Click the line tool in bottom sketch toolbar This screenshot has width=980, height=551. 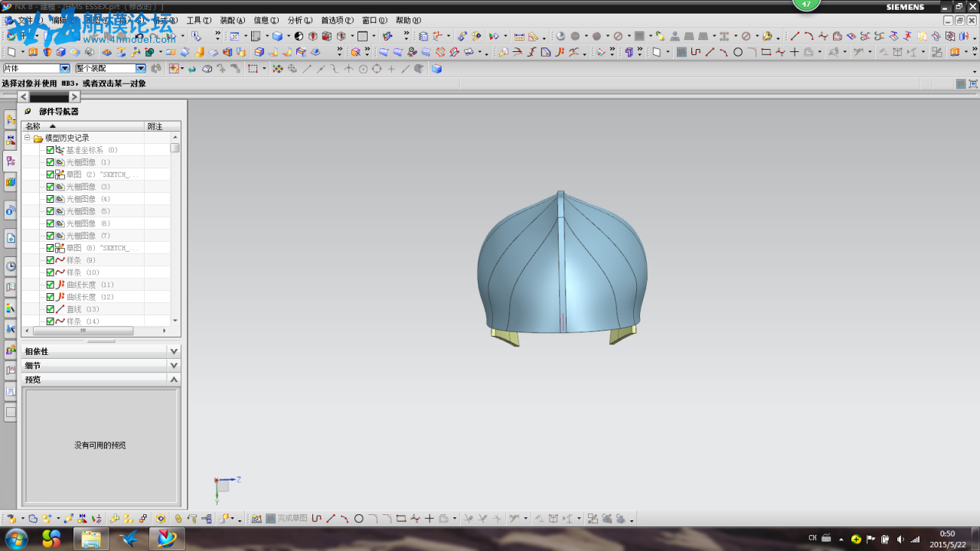click(331, 518)
